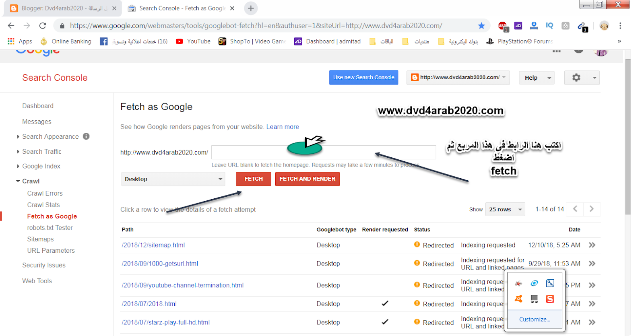Open details arrow for sitemap.html row
Image resolution: width=644 pixels, height=336 pixels.
tap(592, 245)
